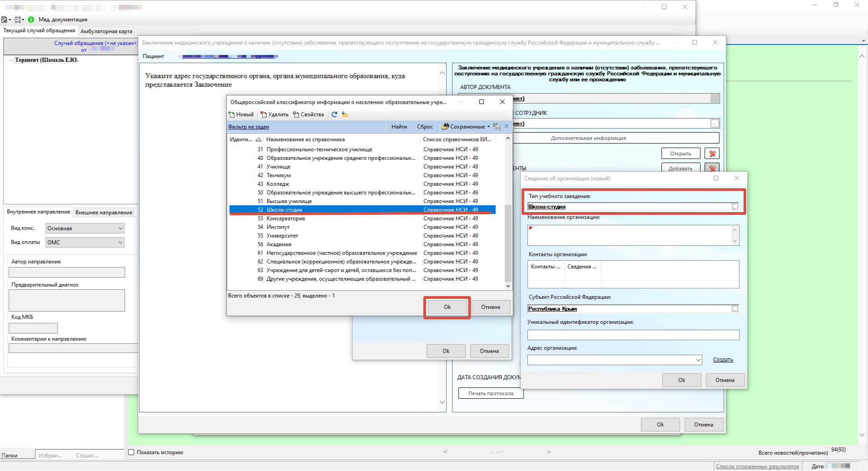Select row 69 Другие учреждения

coord(362,279)
